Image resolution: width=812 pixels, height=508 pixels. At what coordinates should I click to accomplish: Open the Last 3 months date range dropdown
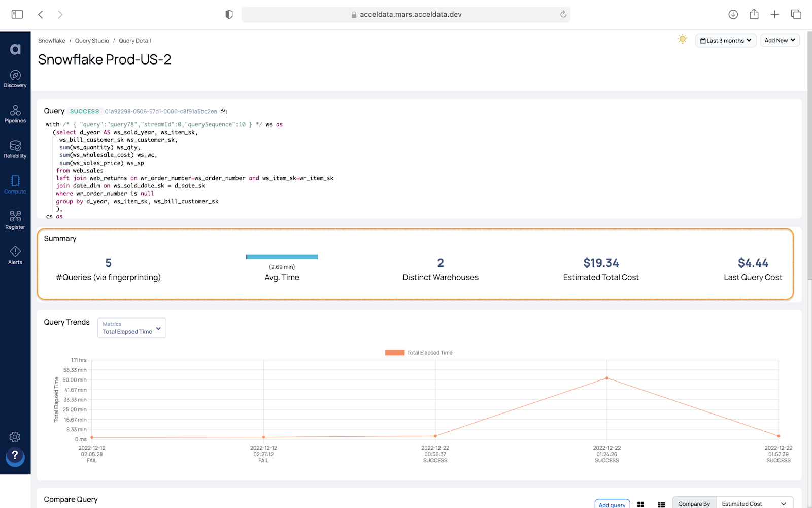(x=726, y=40)
